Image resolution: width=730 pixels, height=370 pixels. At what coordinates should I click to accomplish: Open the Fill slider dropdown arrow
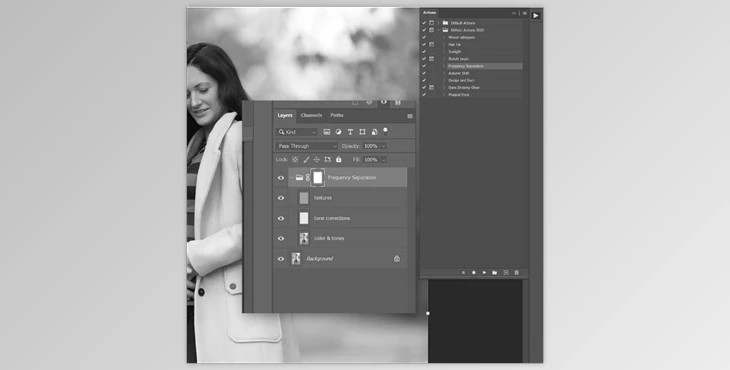pyautogui.click(x=384, y=160)
